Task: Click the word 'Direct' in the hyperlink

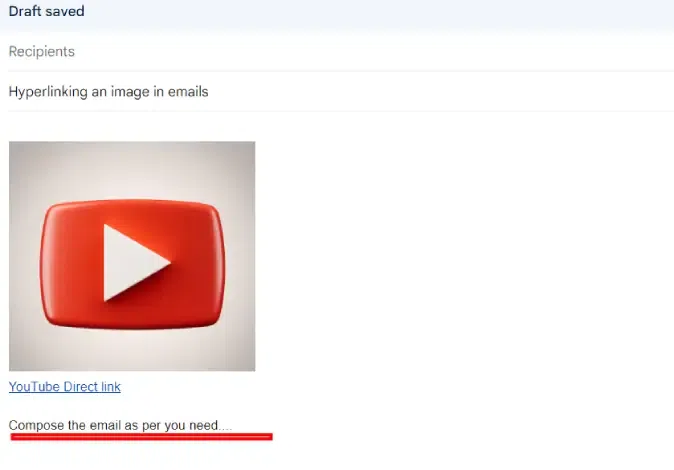Action: coord(81,387)
